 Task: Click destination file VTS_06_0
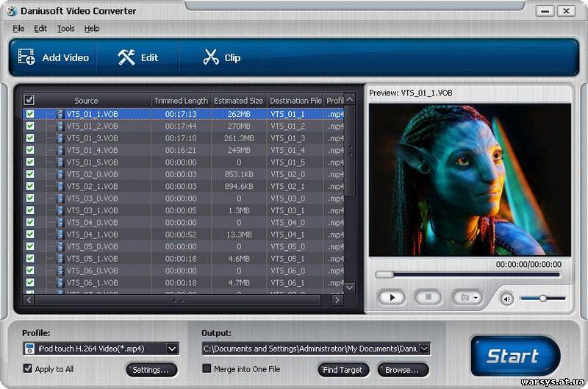click(287, 271)
